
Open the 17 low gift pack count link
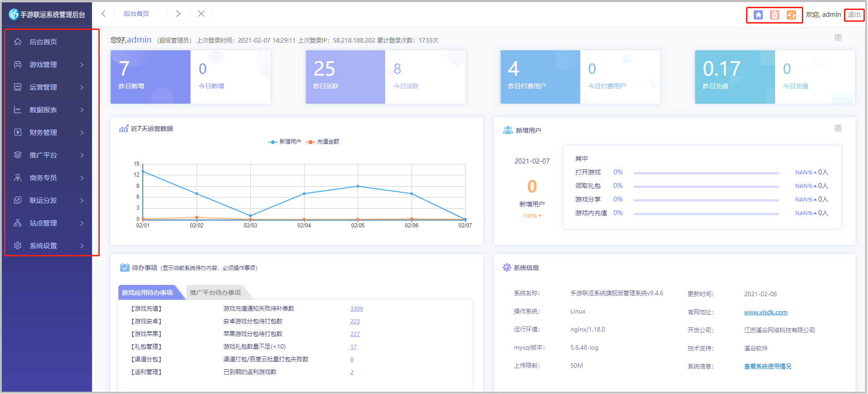tap(354, 347)
